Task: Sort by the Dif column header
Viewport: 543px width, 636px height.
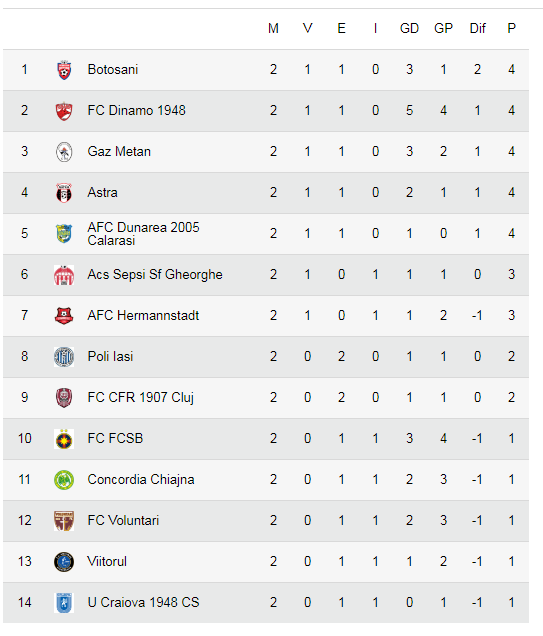Action: [x=477, y=28]
